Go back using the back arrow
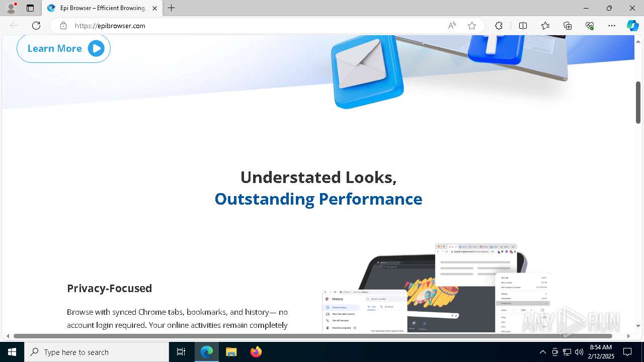This screenshot has height=362, width=644. (14, 26)
